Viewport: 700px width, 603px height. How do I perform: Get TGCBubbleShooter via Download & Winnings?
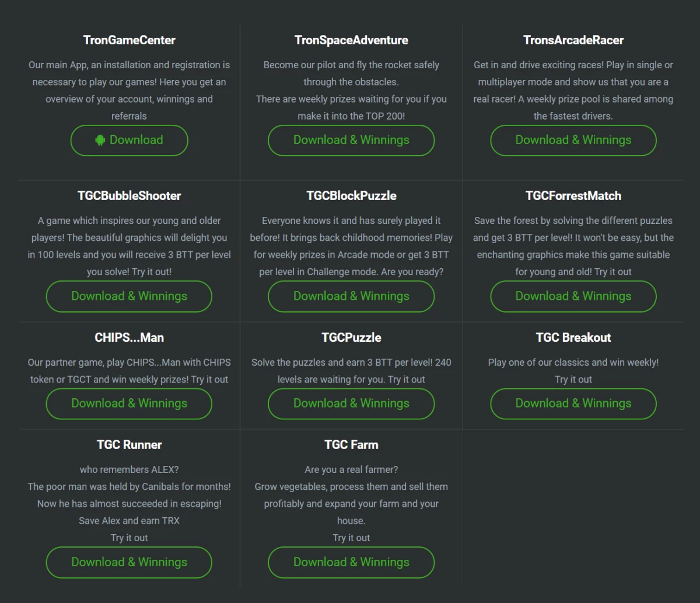[129, 296]
